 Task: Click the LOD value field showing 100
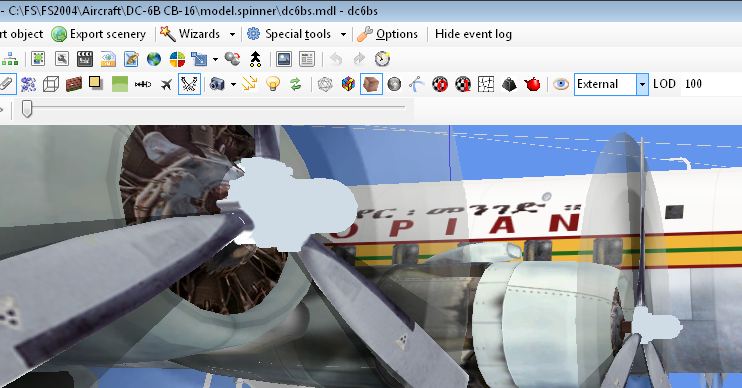click(x=710, y=84)
